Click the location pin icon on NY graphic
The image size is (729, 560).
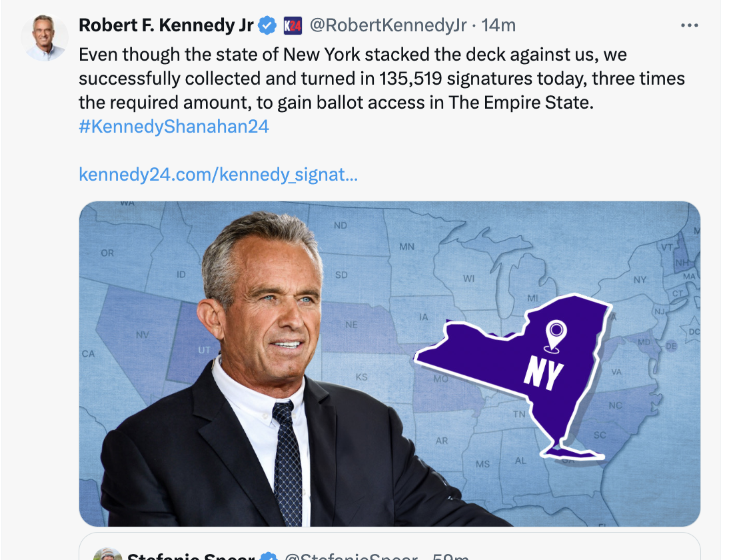tap(556, 336)
